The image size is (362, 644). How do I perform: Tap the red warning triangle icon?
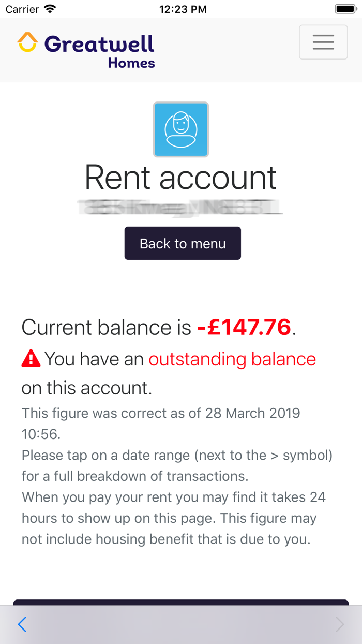coord(31,358)
